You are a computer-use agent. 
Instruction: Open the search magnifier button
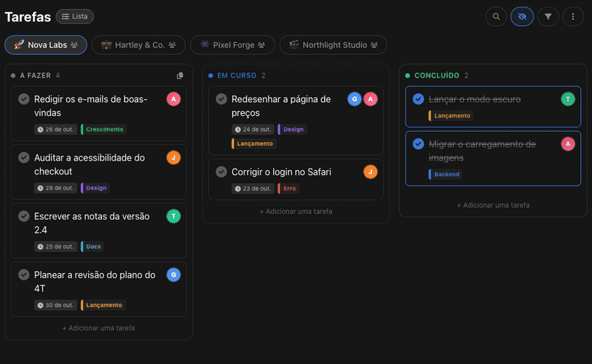coord(496,16)
